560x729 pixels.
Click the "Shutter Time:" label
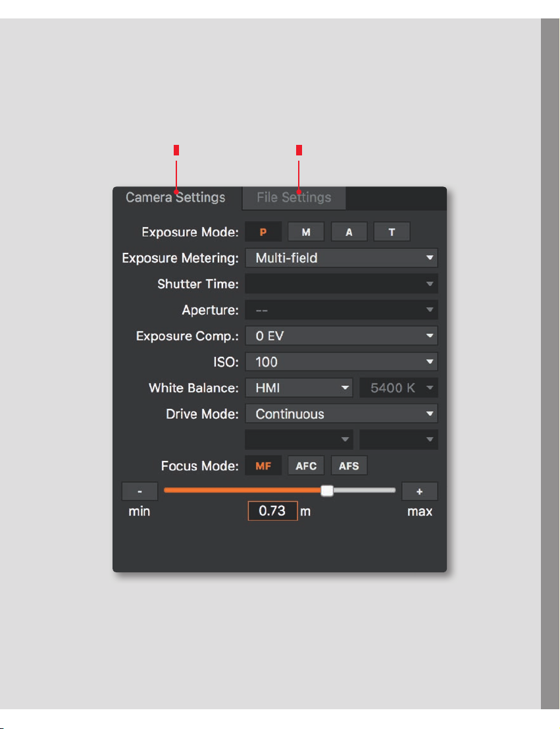198,284
